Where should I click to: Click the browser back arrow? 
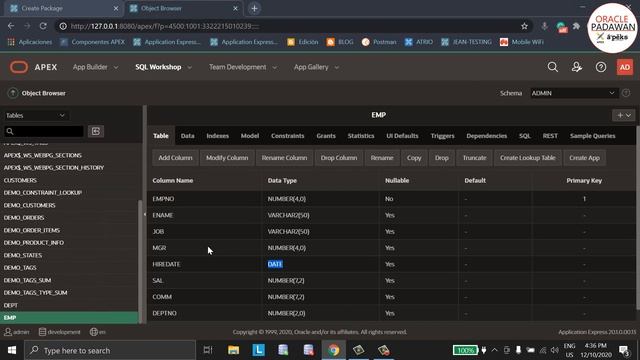11,26
